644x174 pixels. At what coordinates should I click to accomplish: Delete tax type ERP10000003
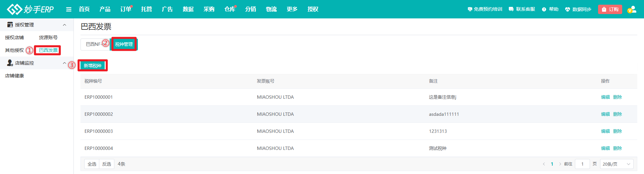point(618,131)
